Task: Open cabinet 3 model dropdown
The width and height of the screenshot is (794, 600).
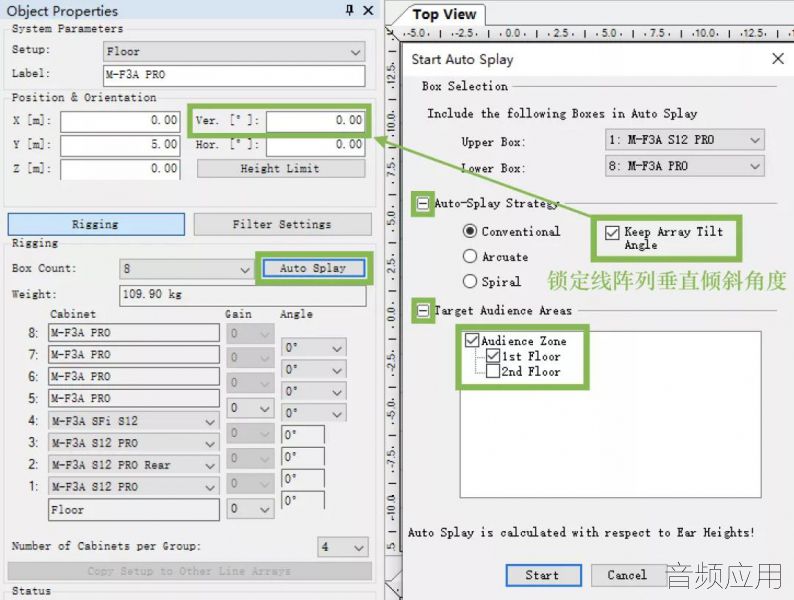Action: pyautogui.click(x=134, y=443)
